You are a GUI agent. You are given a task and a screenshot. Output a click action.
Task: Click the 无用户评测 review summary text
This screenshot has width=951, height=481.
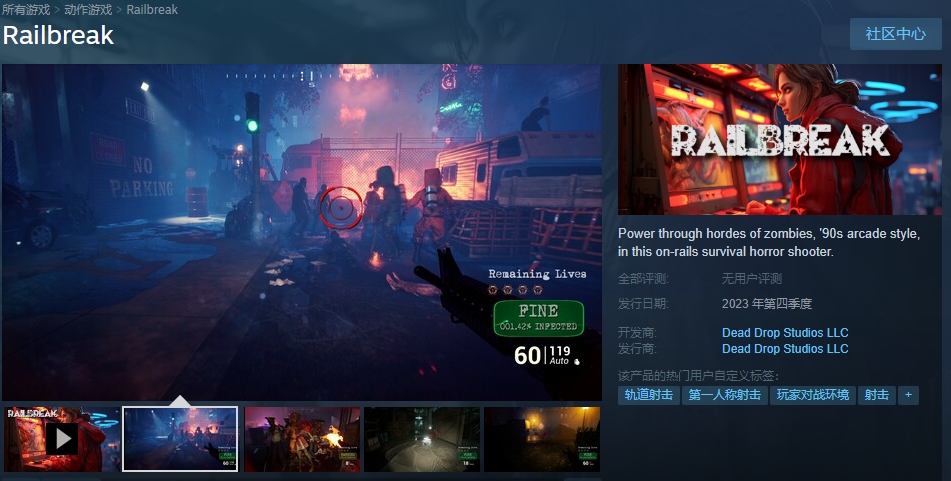(751, 279)
